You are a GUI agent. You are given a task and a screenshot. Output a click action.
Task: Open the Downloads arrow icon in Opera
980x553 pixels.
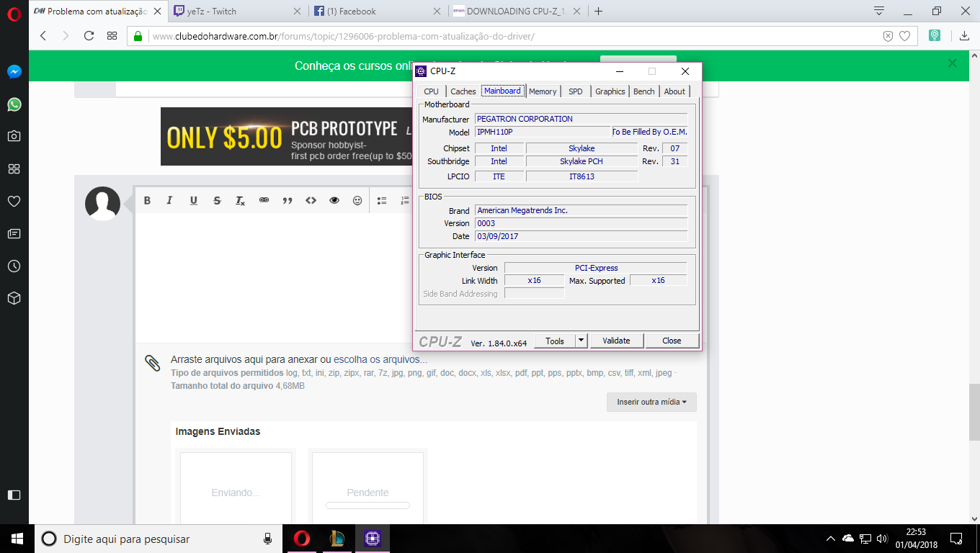(x=964, y=35)
